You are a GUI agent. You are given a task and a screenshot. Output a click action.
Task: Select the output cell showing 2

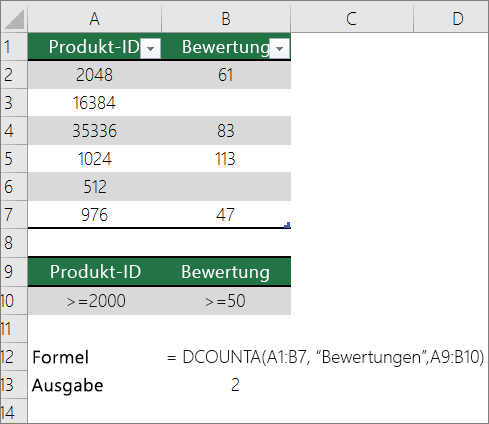pyautogui.click(x=226, y=385)
